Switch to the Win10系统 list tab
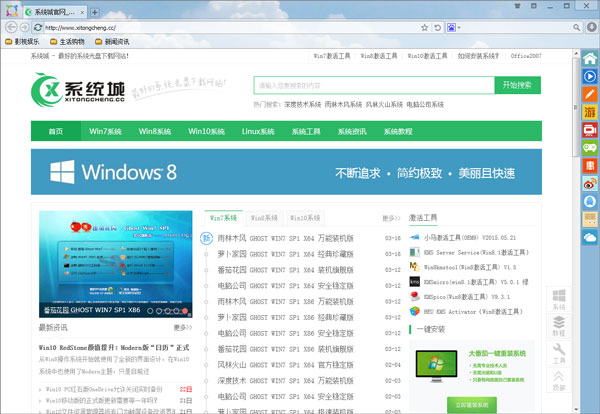 click(305, 218)
